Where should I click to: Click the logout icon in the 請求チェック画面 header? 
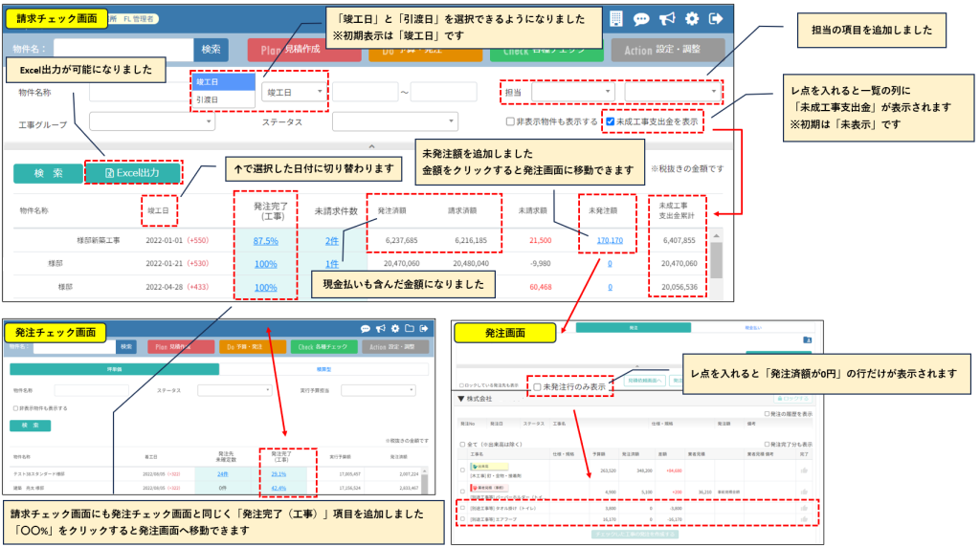[x=716, y=19]
